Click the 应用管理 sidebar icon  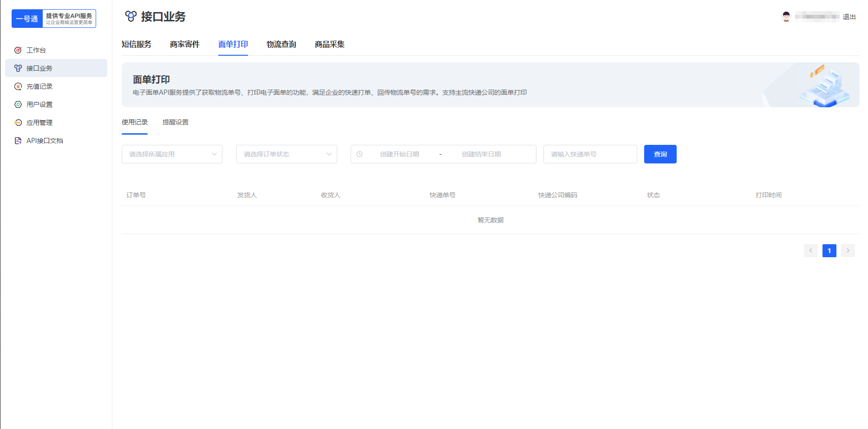[18, 123]
